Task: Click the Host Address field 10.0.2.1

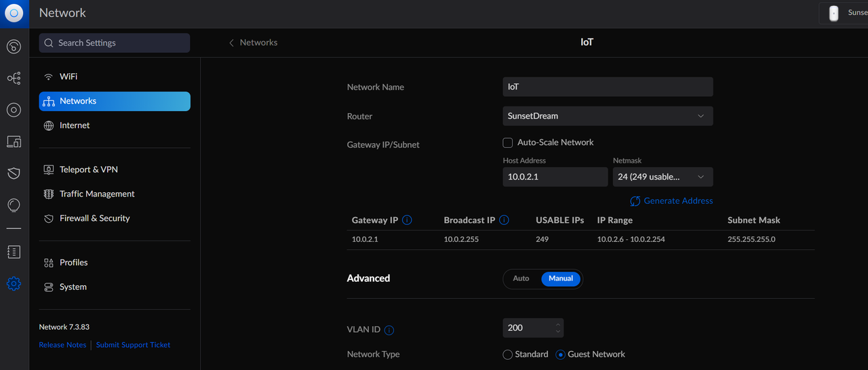Action: [x=555, y=177]
